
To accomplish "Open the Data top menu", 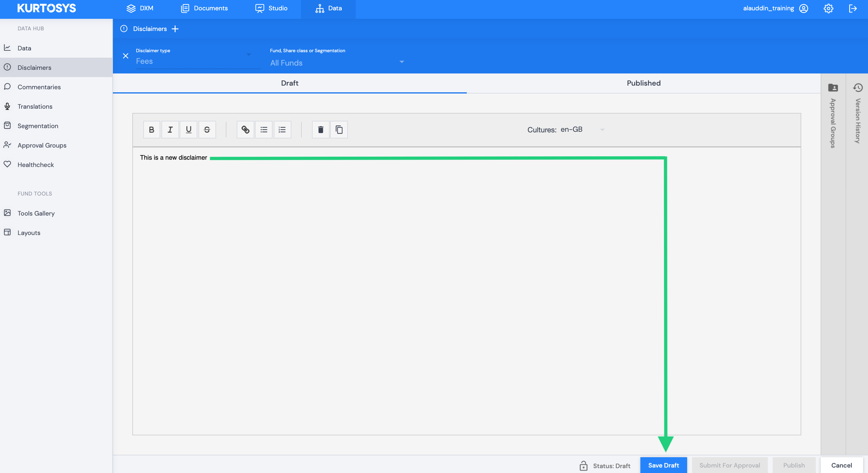I will [x=328, y=9].
